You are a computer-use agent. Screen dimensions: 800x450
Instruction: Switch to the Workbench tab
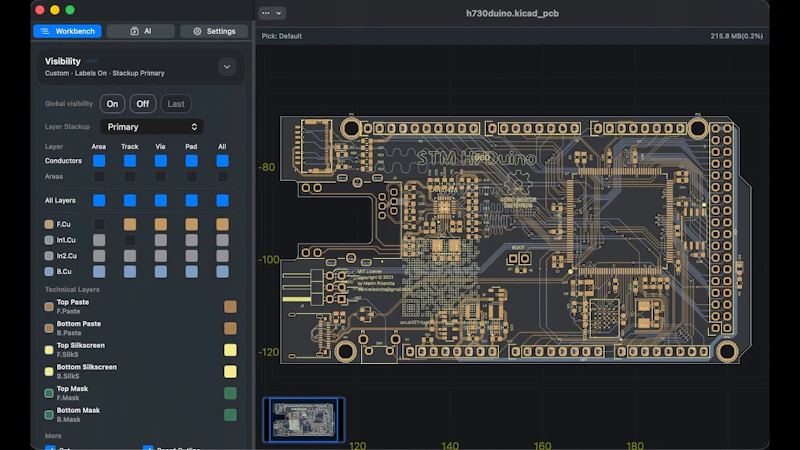point(67,31)
